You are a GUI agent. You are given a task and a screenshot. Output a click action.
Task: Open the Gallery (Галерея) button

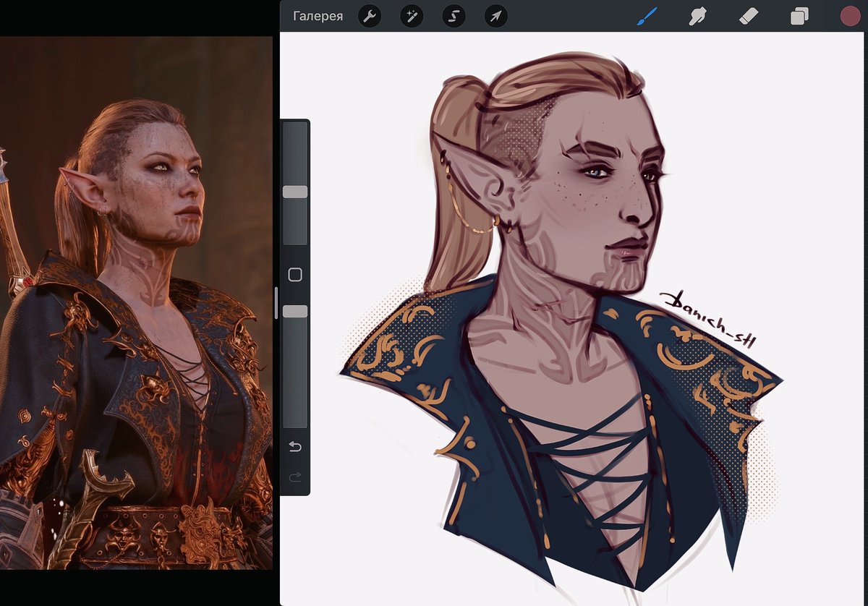pos(318,16)
